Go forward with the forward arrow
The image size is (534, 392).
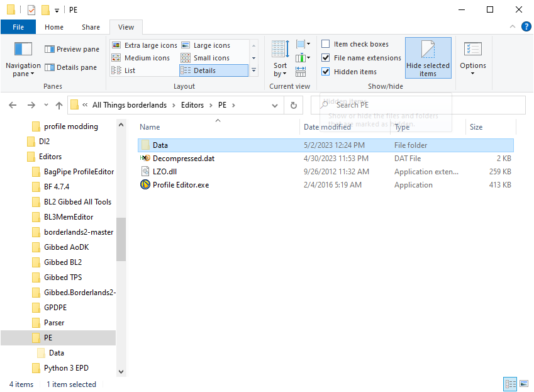(x=31, y=105)
